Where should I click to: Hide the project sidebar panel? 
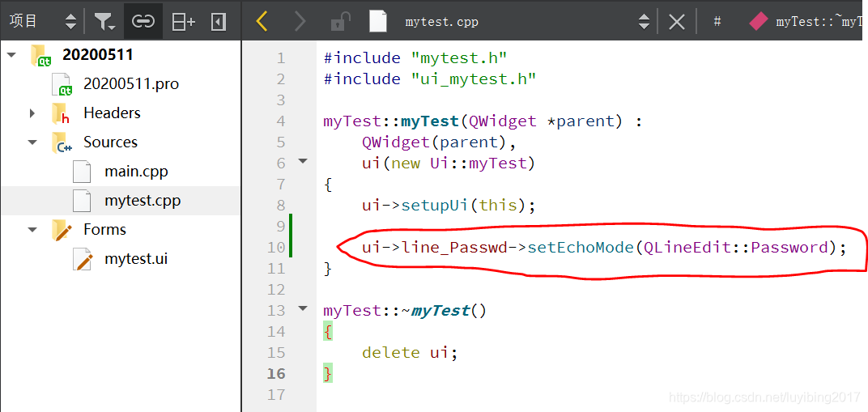(x=219, y=22)
